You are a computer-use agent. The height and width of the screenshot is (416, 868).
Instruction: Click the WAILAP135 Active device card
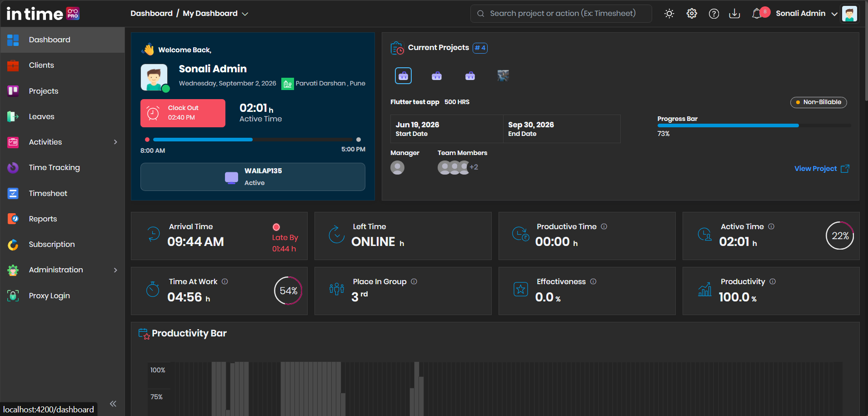coord(253,177)
